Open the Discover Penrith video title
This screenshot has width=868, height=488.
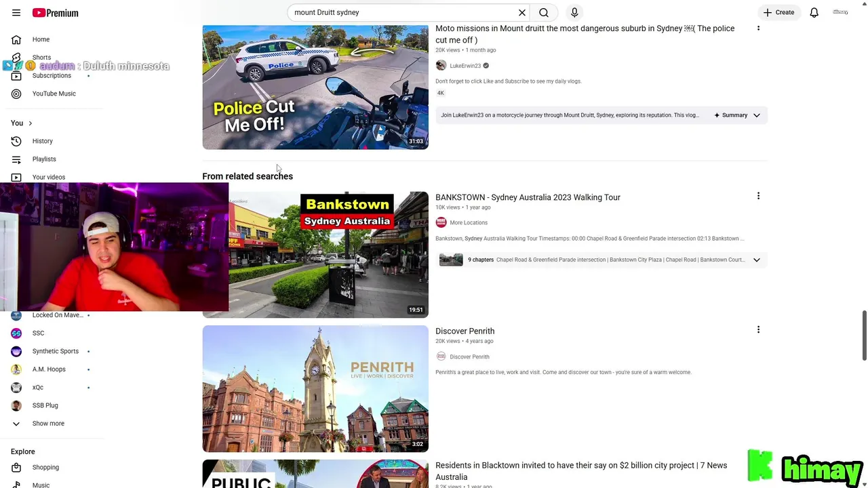(465, 331)
